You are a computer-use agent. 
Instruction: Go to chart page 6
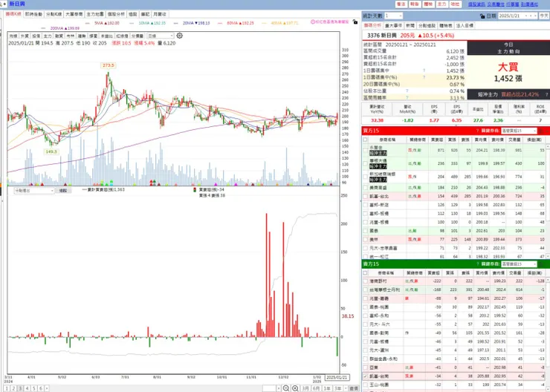pyautogui.click(x=41, y=388)
